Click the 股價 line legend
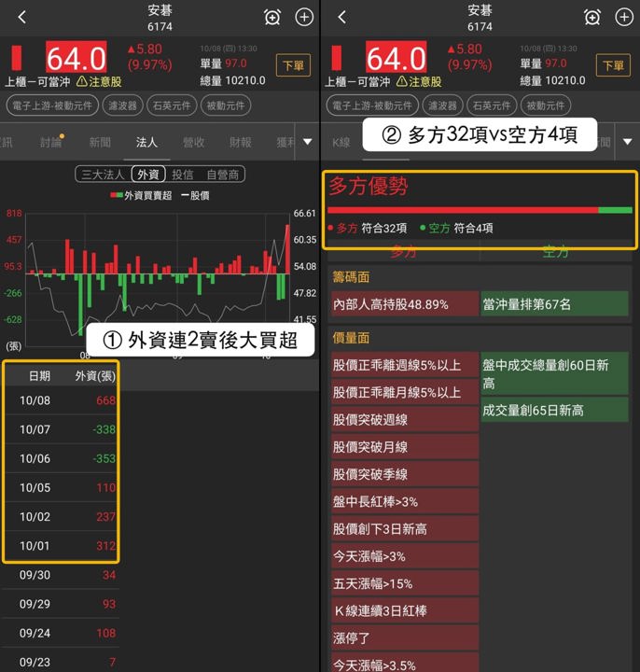 [x=195, y=195]
